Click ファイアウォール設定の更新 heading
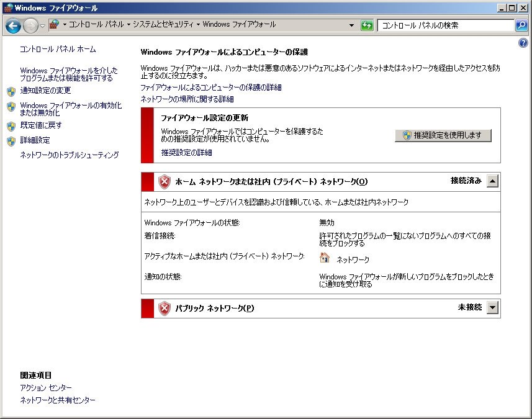 point(205,118)
